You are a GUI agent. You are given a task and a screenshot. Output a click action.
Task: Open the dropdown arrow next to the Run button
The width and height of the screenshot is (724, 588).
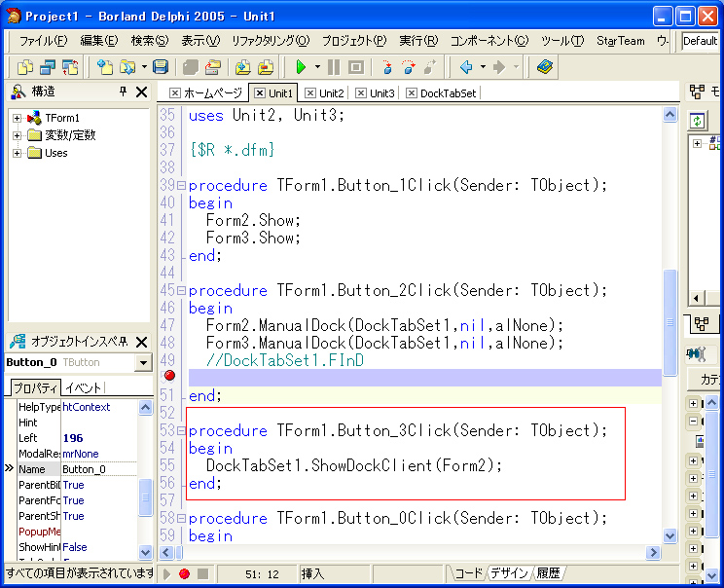[317, 67]
